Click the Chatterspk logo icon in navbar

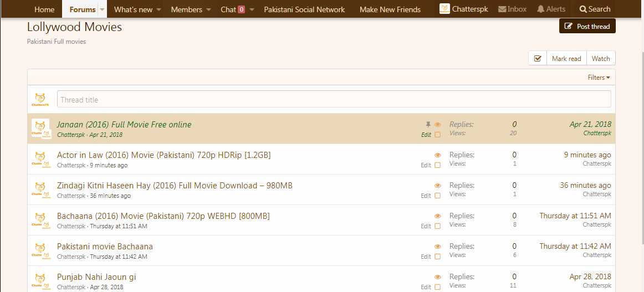(444, 9)
